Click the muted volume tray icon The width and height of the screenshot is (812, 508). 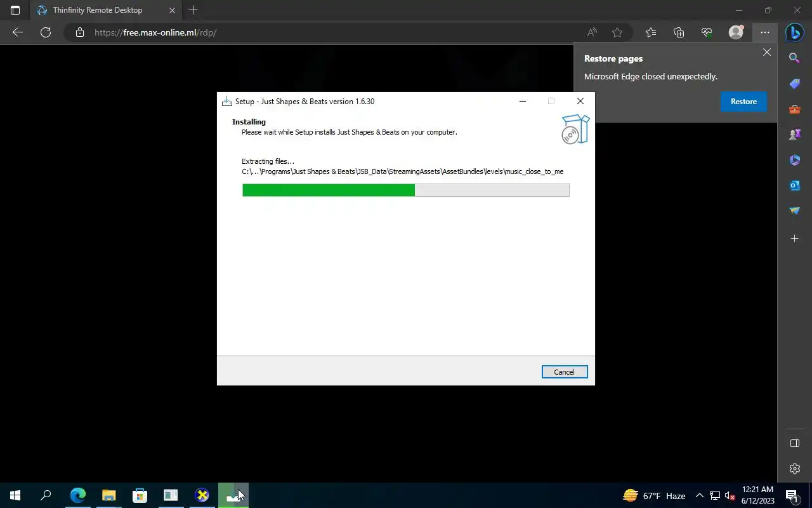point(730,496)
